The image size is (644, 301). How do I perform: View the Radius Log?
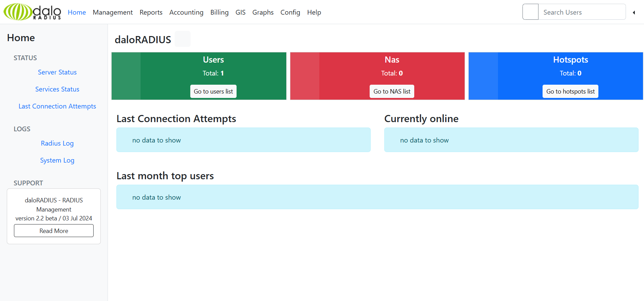pyautogui.click(x=57, y=143)
